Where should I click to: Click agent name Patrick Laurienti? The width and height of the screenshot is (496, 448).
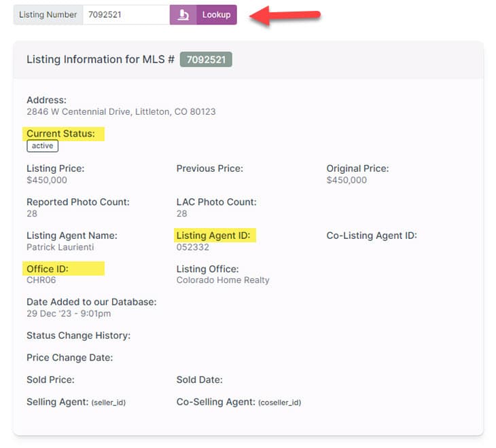tap(60, 247)
